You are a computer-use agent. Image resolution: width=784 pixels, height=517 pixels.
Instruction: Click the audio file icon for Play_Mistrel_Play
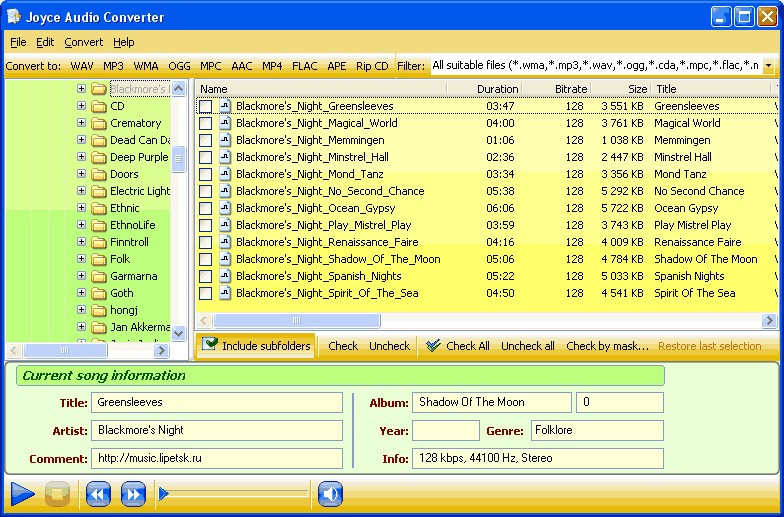click(225, 225)
